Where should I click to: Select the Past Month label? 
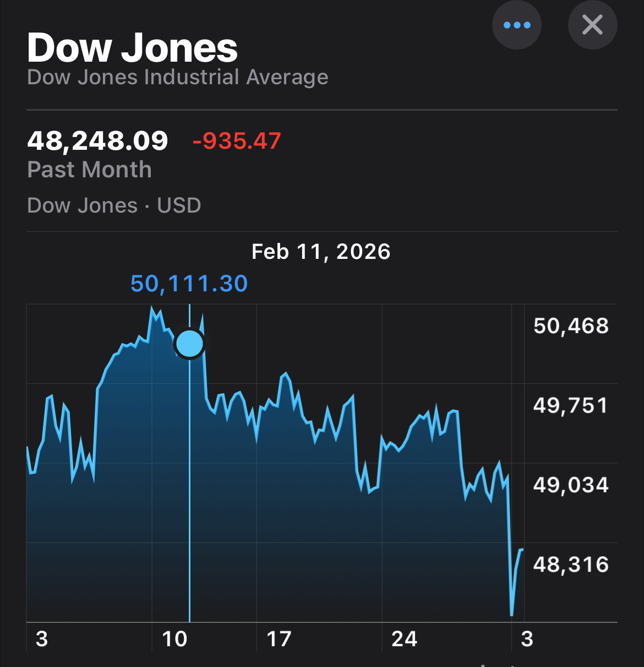pyautogui.click(x=89, y=170)
